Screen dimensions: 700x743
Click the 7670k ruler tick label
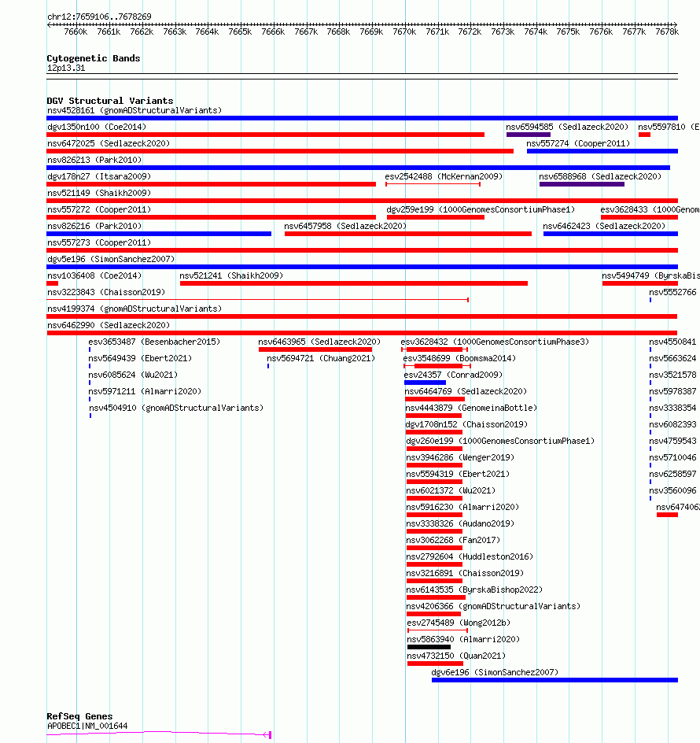point(404,32)
